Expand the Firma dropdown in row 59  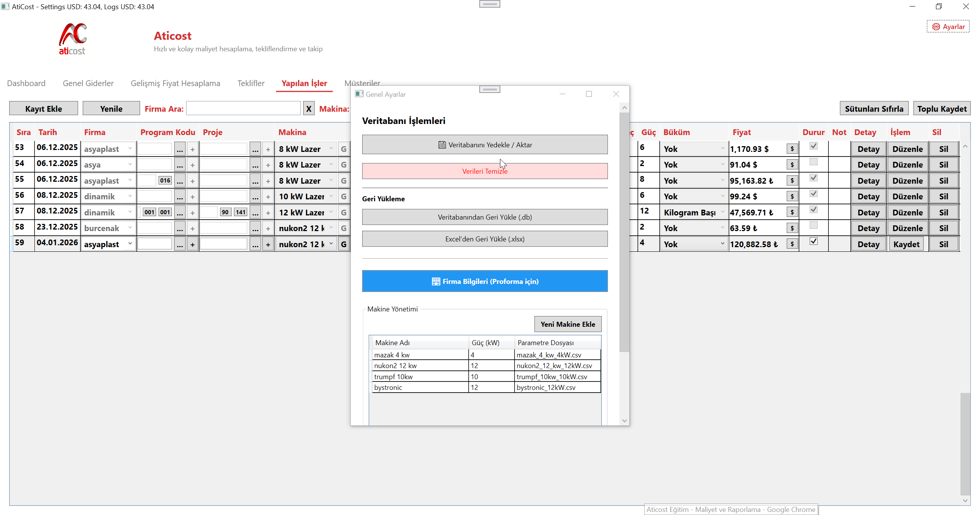(x=130, y=244)
